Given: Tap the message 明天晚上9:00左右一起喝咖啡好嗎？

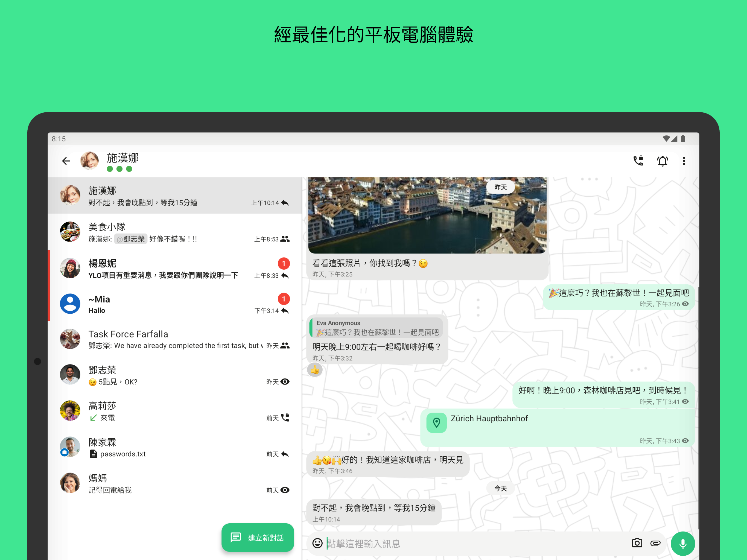Looking at the screenshot, I should 377,347.
